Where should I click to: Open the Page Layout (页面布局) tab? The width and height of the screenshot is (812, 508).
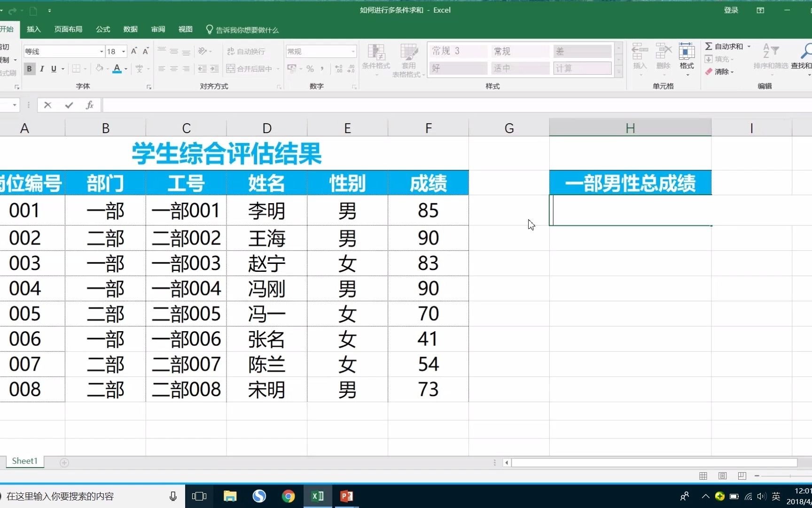click(68, 29)
